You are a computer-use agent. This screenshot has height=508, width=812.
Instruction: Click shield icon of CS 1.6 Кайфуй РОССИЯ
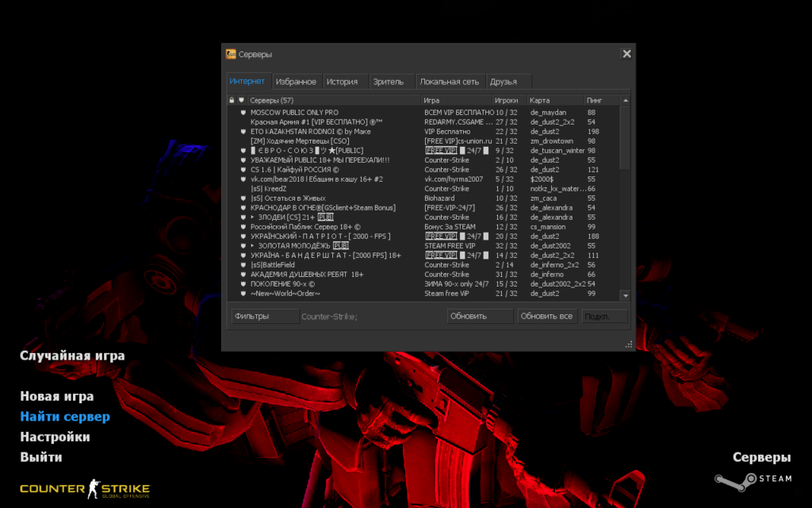(243, 170)
